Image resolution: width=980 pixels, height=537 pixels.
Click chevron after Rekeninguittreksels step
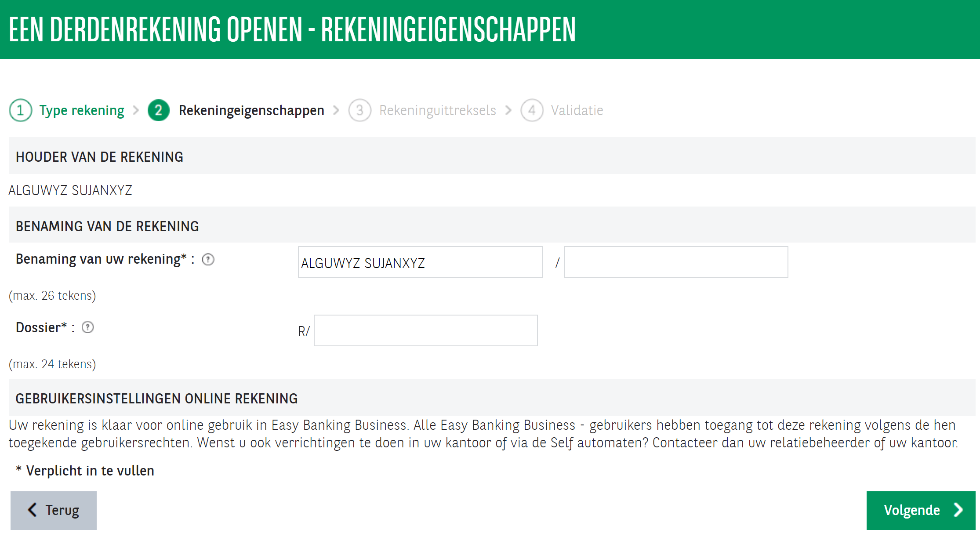[508, 110]
